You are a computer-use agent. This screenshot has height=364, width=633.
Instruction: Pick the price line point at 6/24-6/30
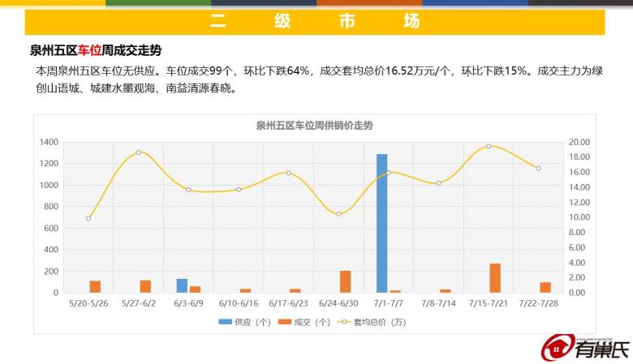coord(338,214)
